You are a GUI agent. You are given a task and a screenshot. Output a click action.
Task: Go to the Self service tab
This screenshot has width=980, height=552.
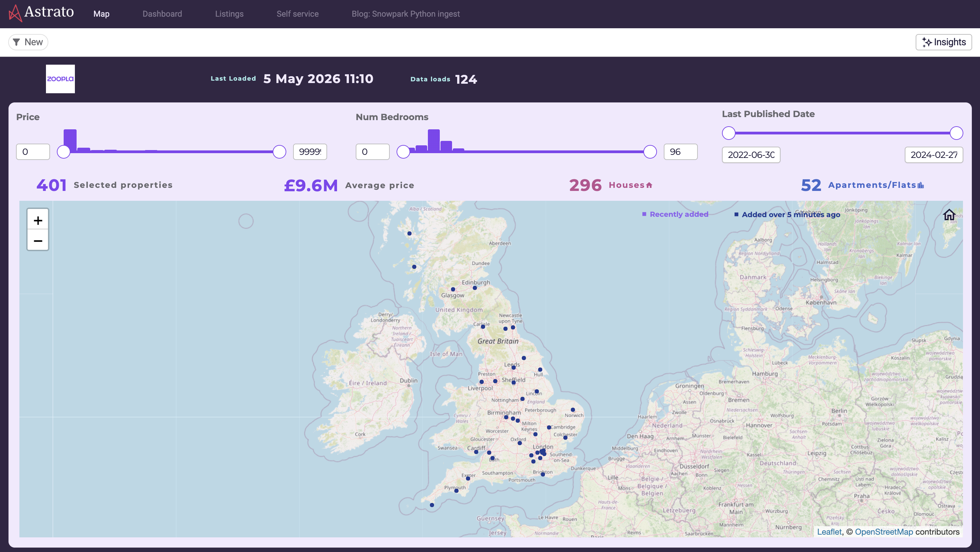tap(298, 14)
